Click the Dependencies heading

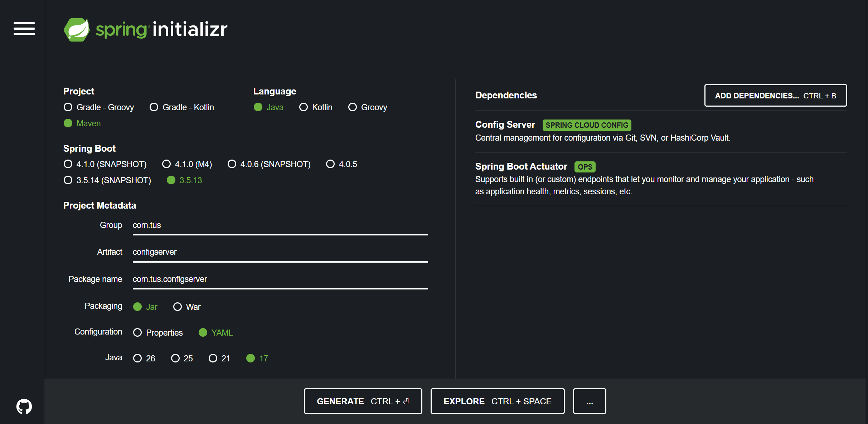click(506, 95)
